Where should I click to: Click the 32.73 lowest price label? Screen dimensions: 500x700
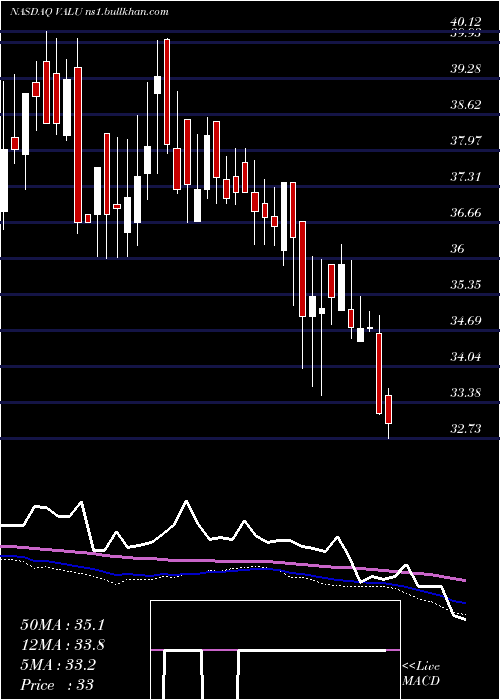(x=466, y=429)
